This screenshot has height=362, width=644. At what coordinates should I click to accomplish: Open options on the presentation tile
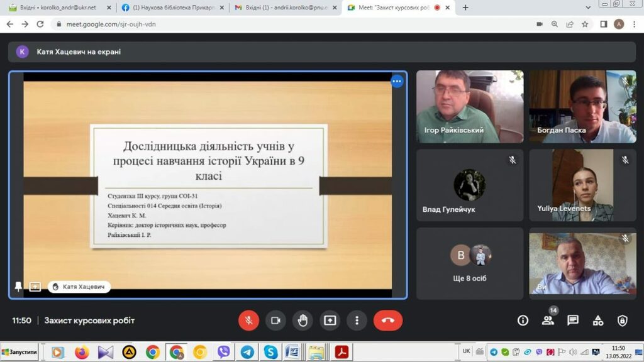[x=397, y=82]
